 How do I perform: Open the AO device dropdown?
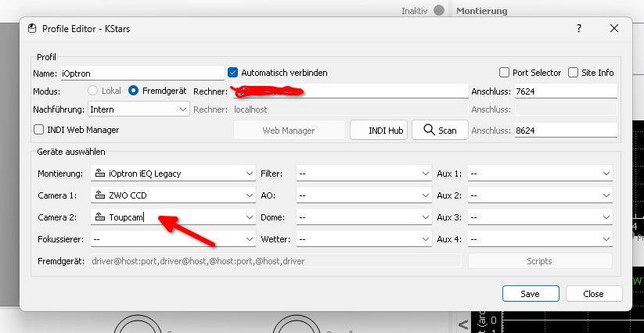(x=364, y=195)
